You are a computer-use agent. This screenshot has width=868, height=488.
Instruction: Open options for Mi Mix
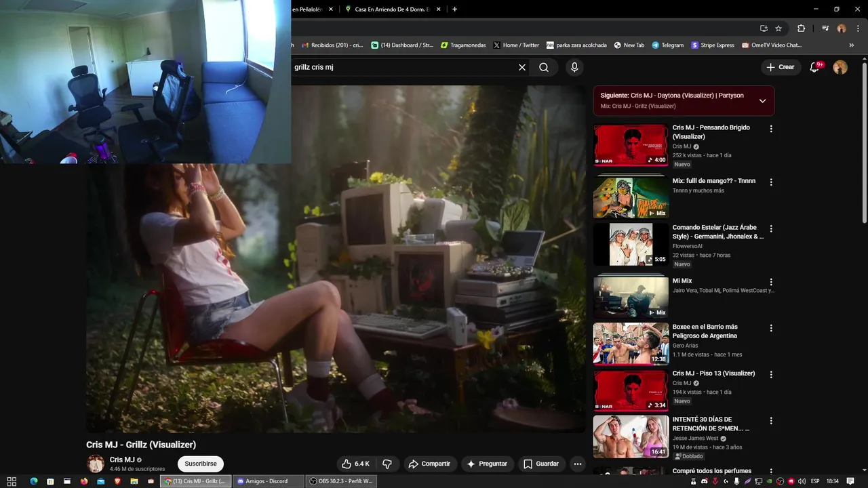click(770, 282)
